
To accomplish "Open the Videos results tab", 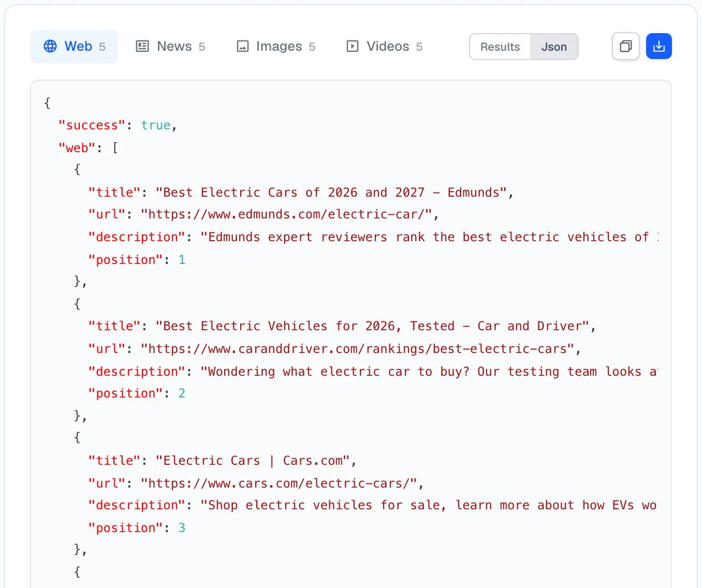I will tap(384, 47).
